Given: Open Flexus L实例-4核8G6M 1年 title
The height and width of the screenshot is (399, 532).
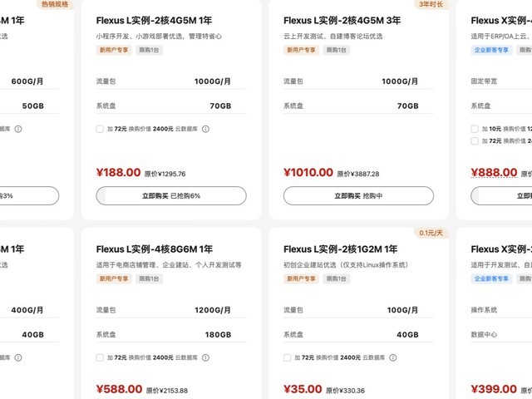Looking at the screenshot, I should tap(155, 249).
